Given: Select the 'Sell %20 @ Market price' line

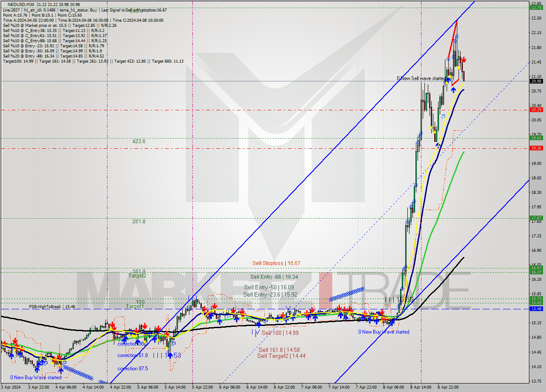Looking at the screenshot, I should (60, 25).
